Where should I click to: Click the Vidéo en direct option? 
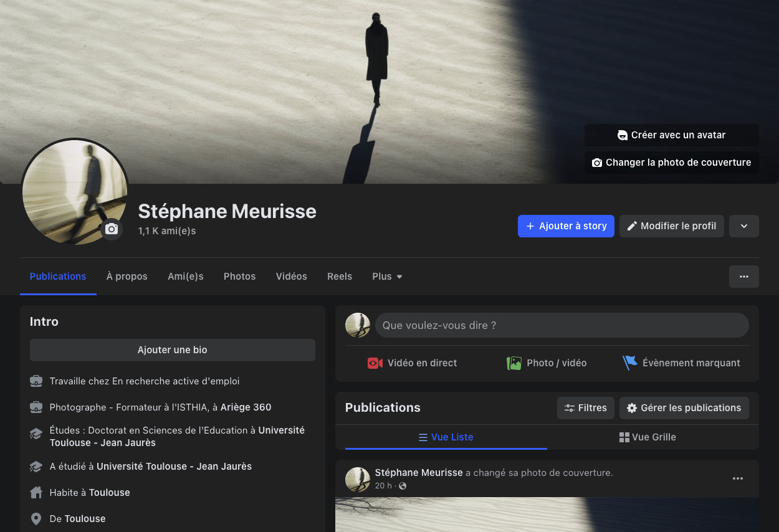pos(413,363)
